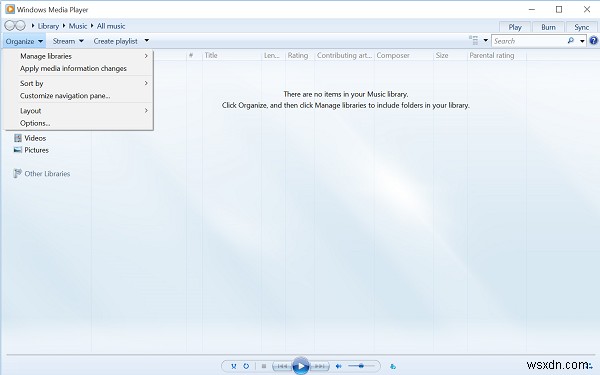
Task: Select Videos in the navigation pane
Action: point(35,138)
